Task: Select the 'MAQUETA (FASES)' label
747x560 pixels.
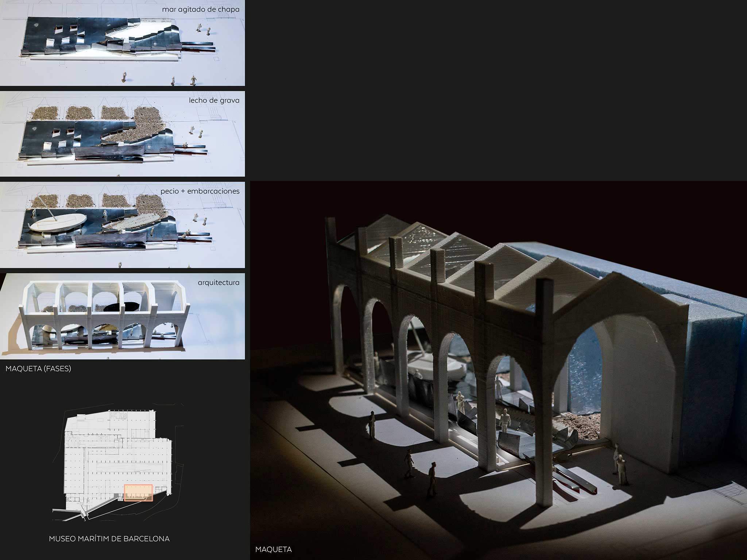Action: point(38,369)
